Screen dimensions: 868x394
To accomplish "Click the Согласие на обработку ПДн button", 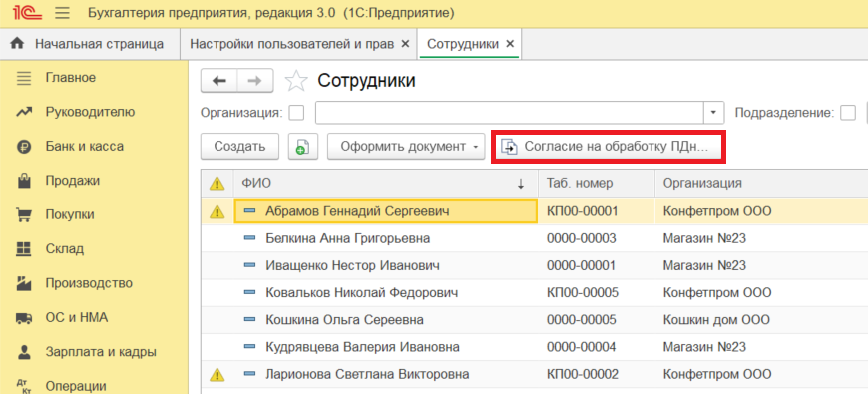I will click(x=608, y=147).
